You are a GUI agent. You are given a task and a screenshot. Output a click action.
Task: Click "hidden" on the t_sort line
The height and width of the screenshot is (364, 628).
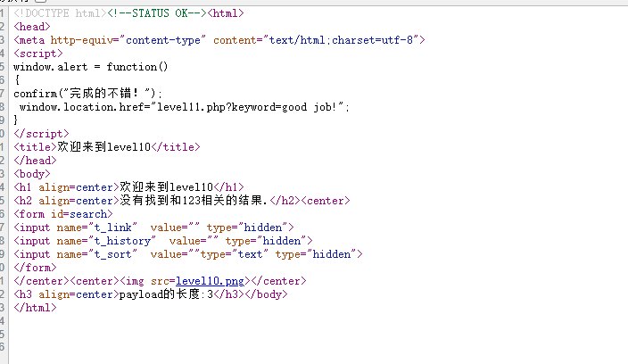tap(332, 254)
